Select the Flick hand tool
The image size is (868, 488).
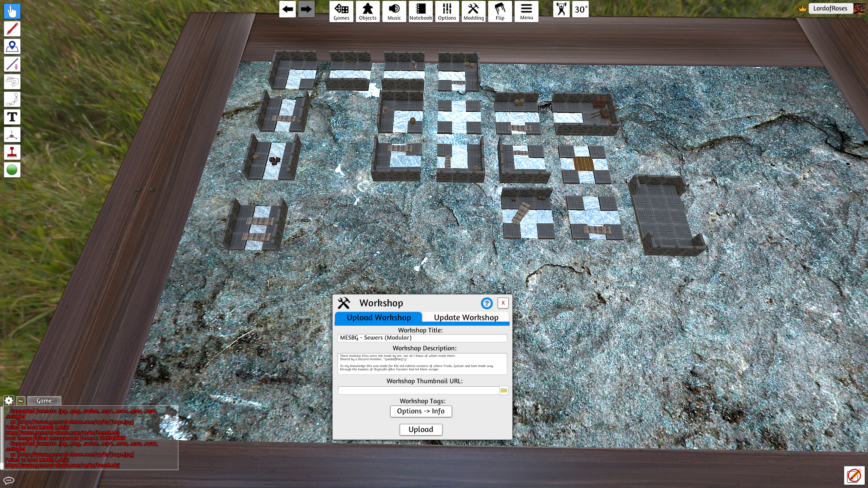[x=12, y=82]
